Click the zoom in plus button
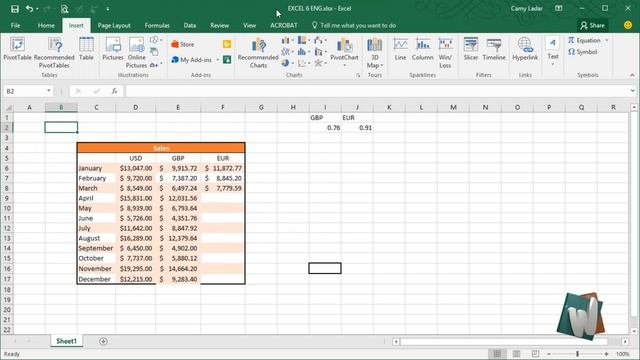The width and height of the screenshot is (640, 360). click(606, 354)
